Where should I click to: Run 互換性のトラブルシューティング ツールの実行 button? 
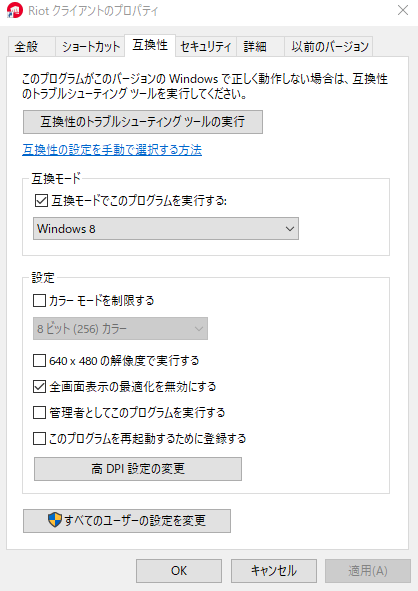[143, 122]
